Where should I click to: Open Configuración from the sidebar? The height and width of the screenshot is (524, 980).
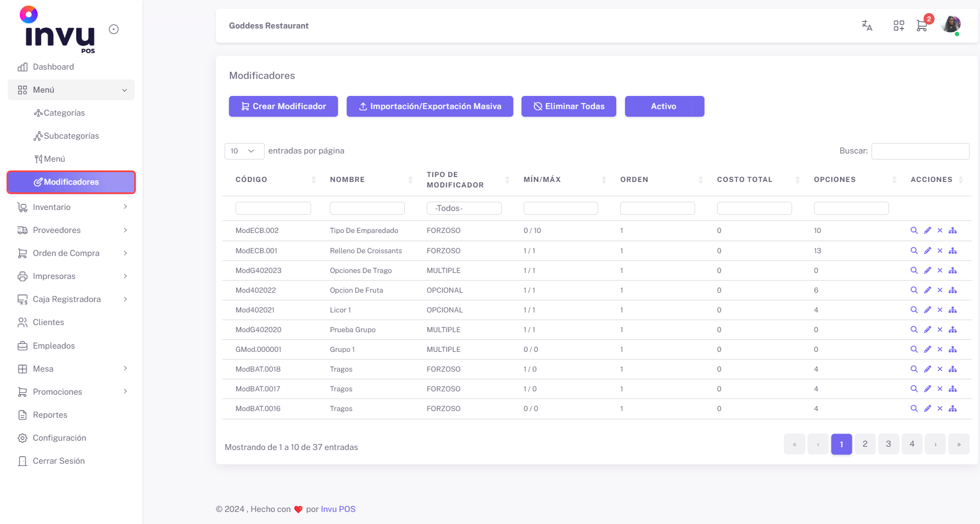71,438
